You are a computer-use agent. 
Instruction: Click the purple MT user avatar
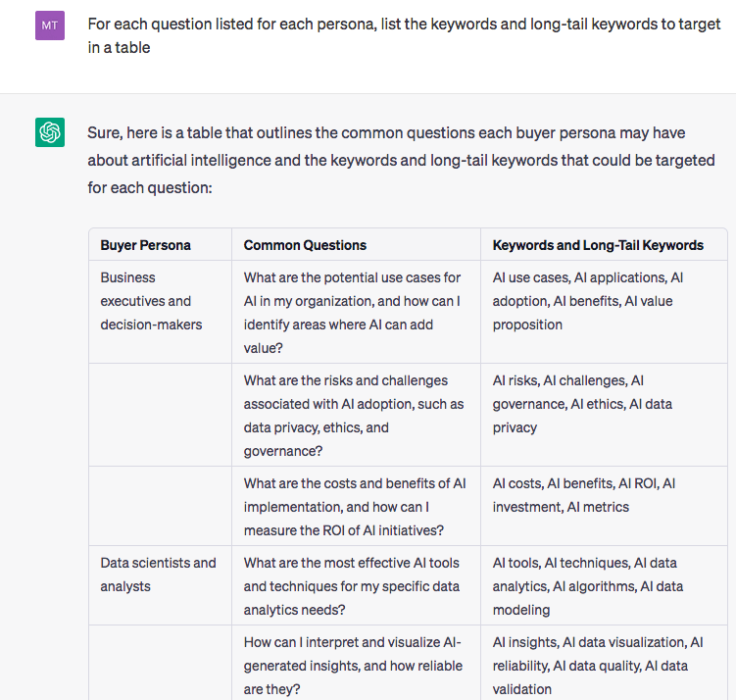[50, 25]
